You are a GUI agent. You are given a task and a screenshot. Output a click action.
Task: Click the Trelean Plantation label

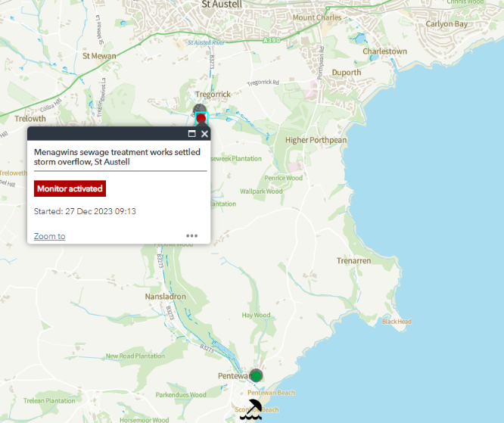point(49,401)
